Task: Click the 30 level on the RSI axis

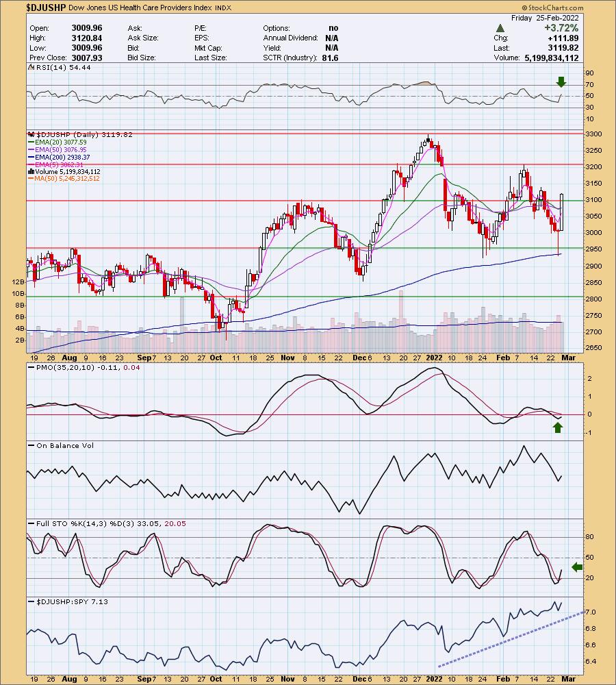Action: (x=590, y=108)
